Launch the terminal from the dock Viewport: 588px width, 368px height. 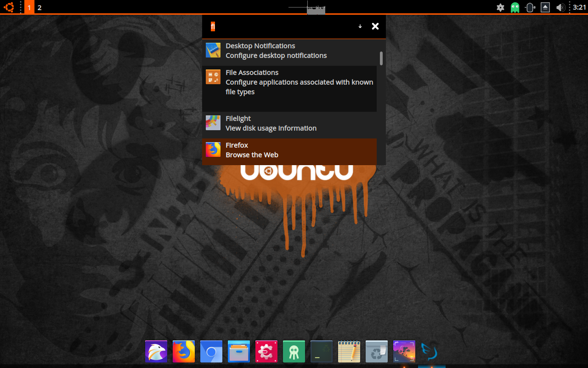point(322,351)
